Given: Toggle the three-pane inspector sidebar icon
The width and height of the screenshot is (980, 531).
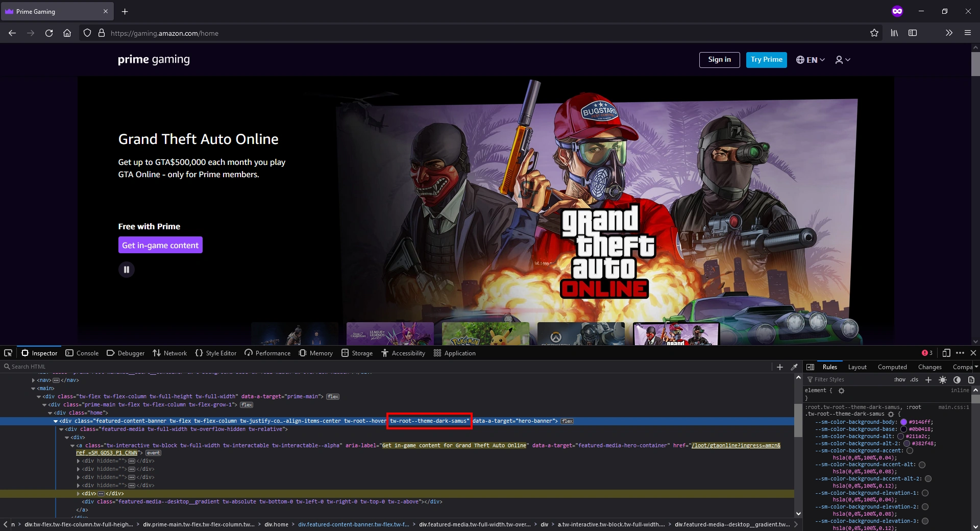Looking at the screenshot, I should (810, 367).
